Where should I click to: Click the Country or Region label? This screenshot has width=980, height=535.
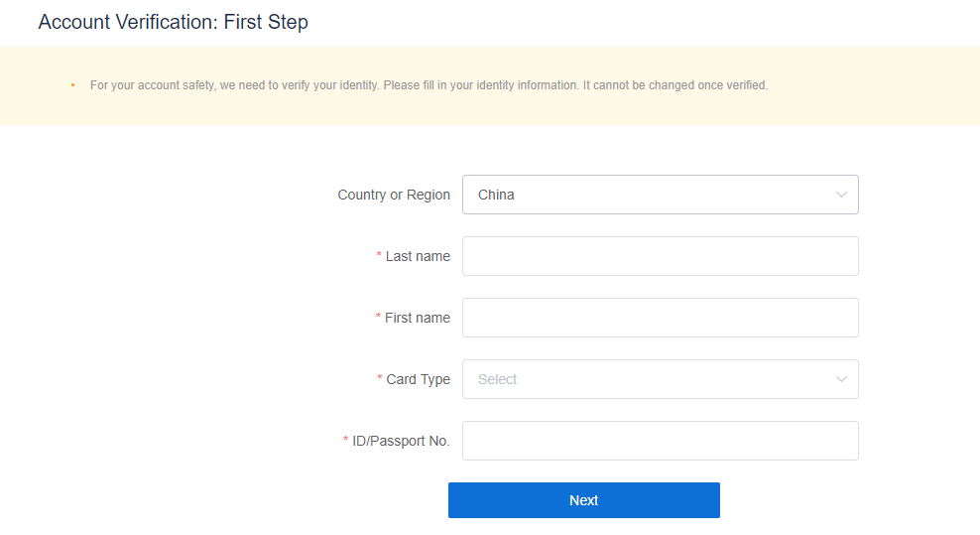[394, 195]
